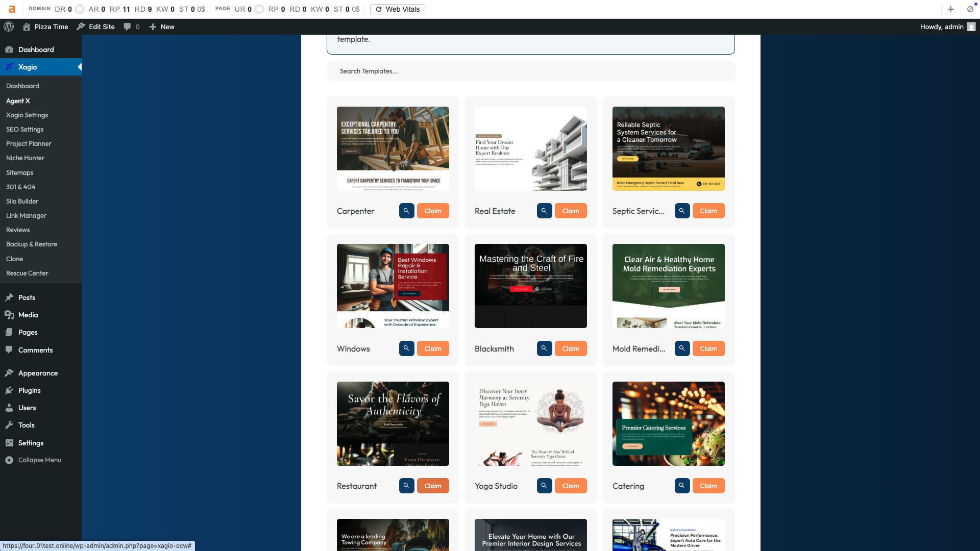Viewport: 980px width, 551px height.
Task: Open the Windows template thumbnail
Action: click(x=393, y=286)
